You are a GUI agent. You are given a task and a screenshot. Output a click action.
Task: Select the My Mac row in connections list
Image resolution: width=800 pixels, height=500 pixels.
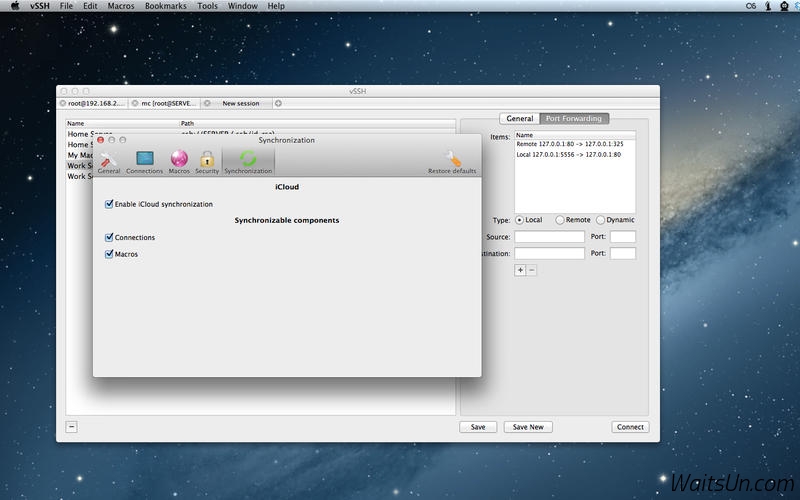(x=80, y=155)
